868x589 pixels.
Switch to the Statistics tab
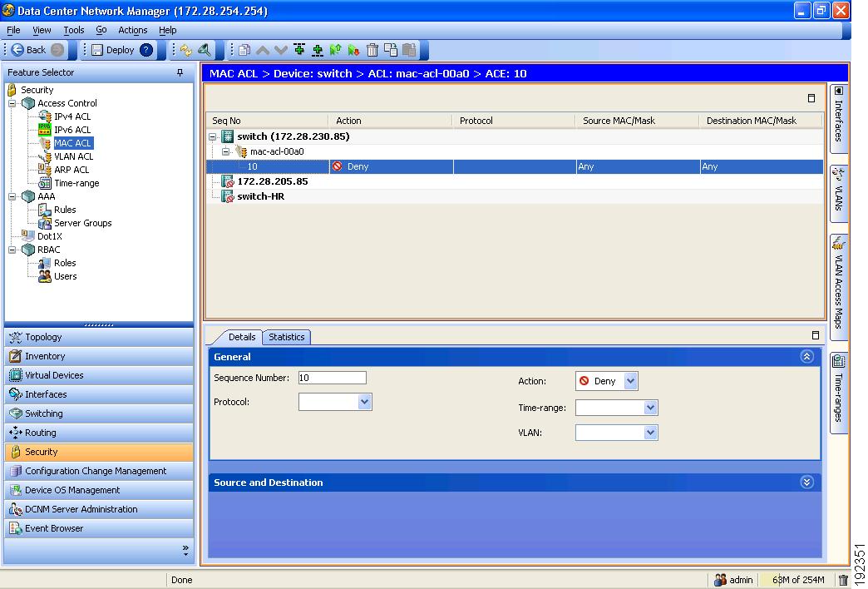286,337
